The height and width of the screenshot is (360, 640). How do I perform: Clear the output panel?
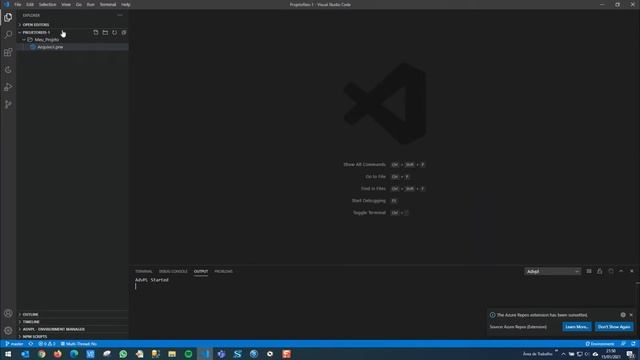[x=589, y=271]
